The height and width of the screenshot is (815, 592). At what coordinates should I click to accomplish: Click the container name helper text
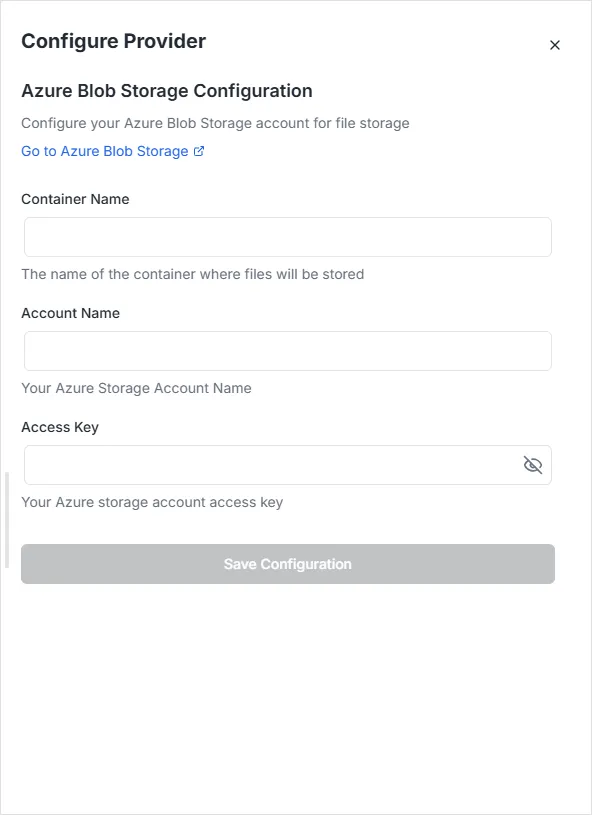(192, 274)
